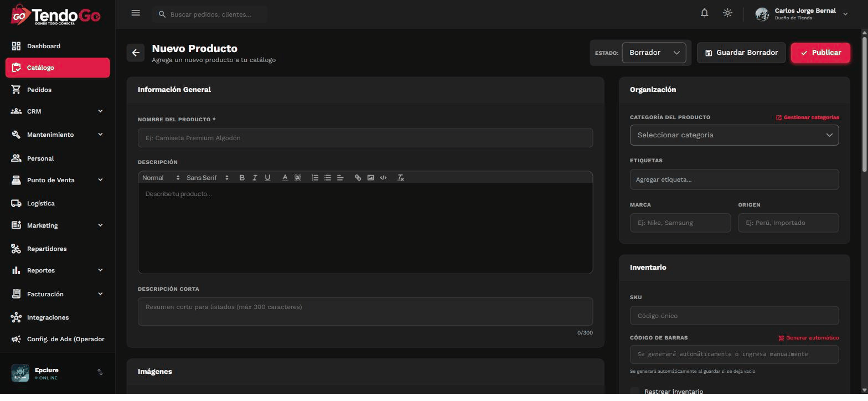Open Pedidos in the sidebar
Image resolution: width=868 pixels, height=401 pixels.
click(58, 90)
